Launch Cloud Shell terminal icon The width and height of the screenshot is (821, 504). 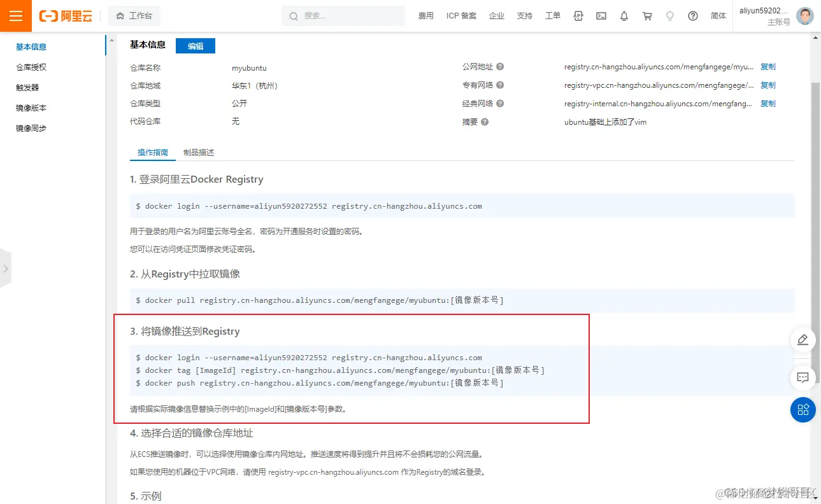point(601,16)
